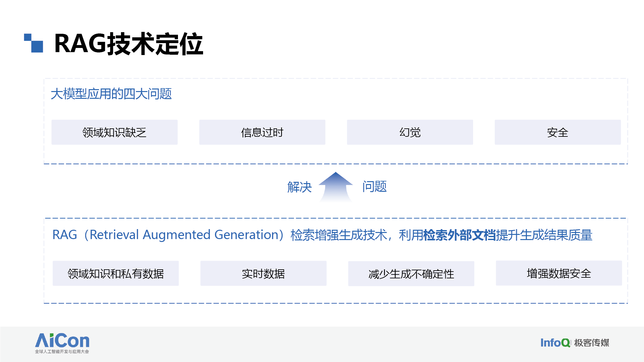Select the 领域知识缺乏 box
The width and height of the screenshot is (644, 362).
point(115,132)
